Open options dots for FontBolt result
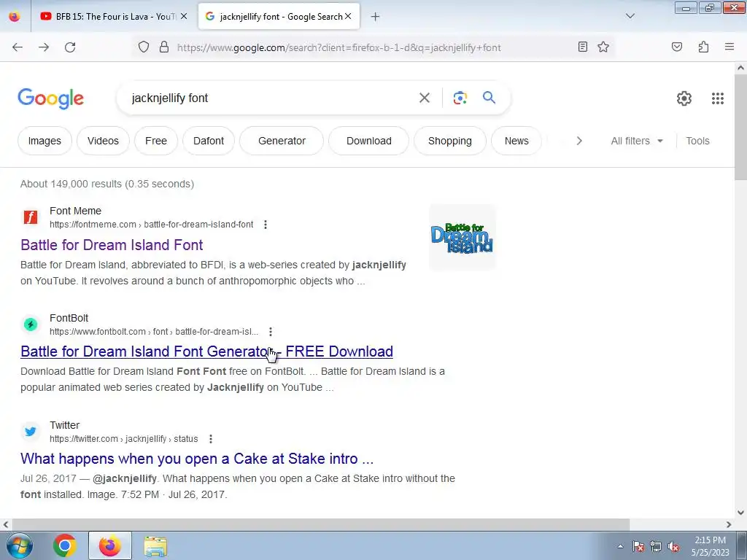 270,332
